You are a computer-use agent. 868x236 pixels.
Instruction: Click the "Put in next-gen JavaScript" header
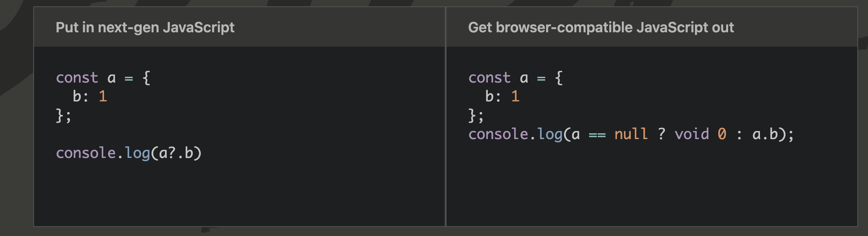pos(145,27)
